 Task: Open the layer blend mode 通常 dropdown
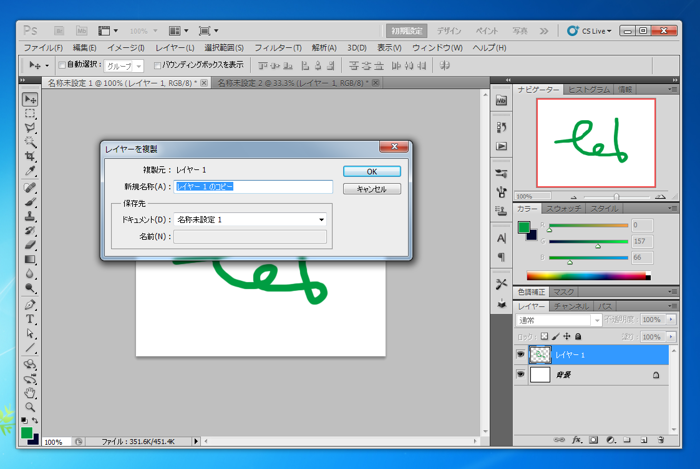click(559, 320)
